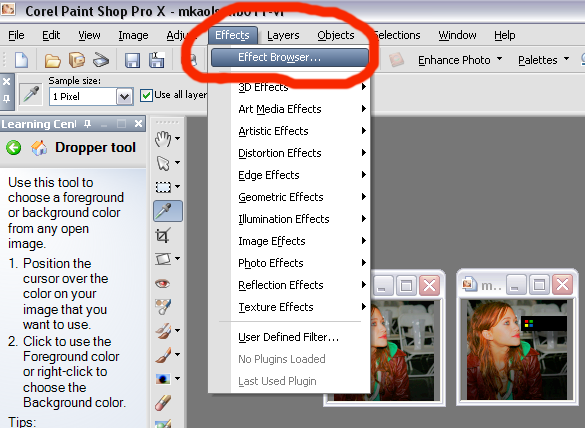Viewport: 585px width, 428px height.
Task: Expand the Paint Brush flyout arrow
Action: 178,354
